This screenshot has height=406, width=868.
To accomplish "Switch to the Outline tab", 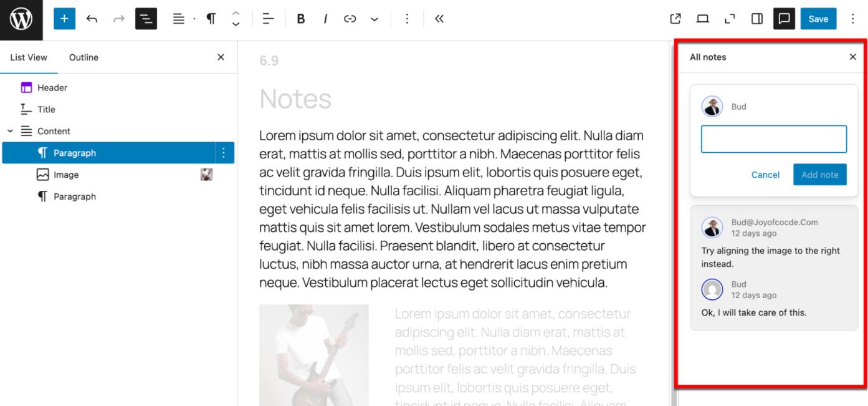I will pyautogui.click(x=83, y=57).
